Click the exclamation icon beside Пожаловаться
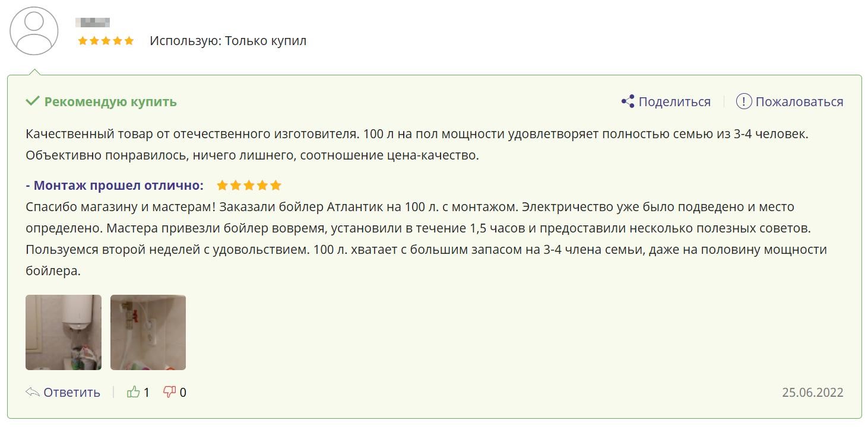This screenshot has height=430, width=868. [x=744, y=101]
